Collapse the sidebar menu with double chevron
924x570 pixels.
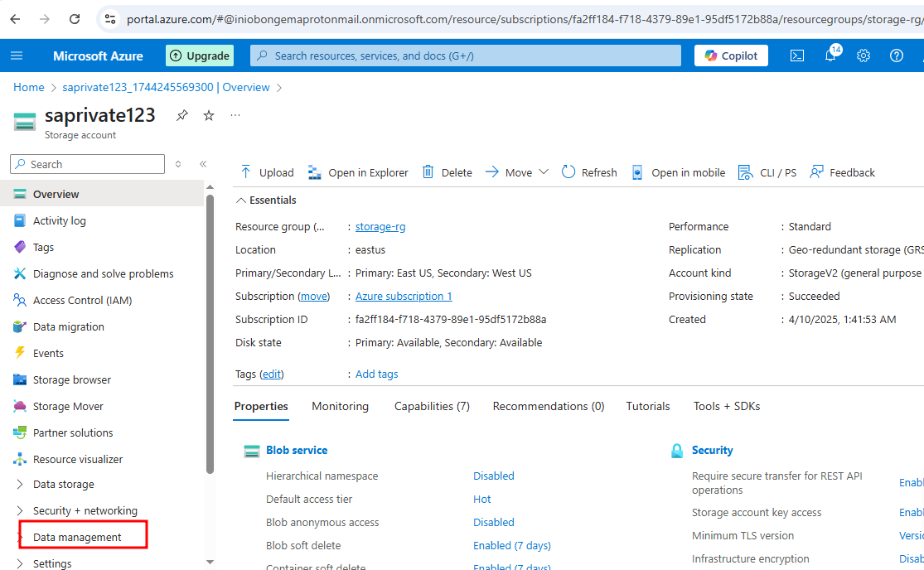(x=203, y=164)
